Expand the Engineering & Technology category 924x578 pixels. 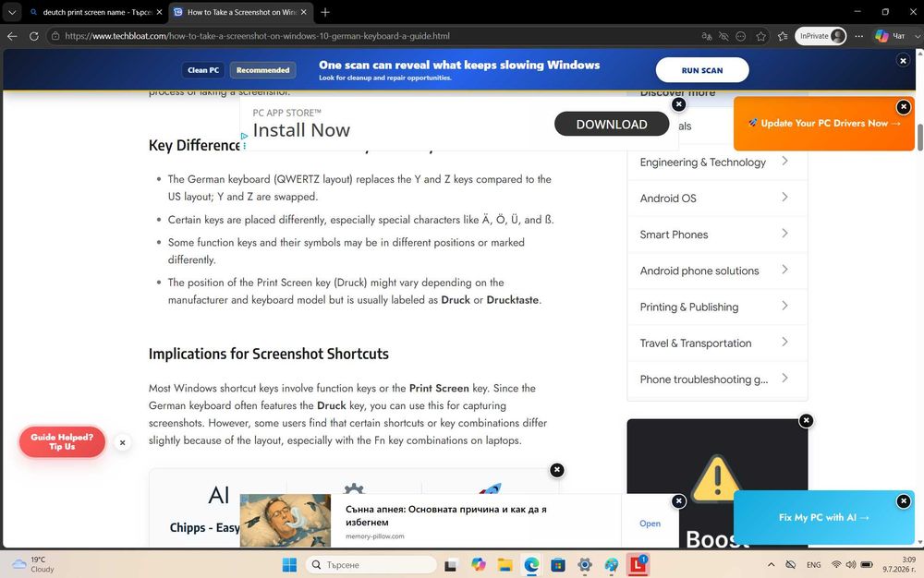[x=717, y=162]
